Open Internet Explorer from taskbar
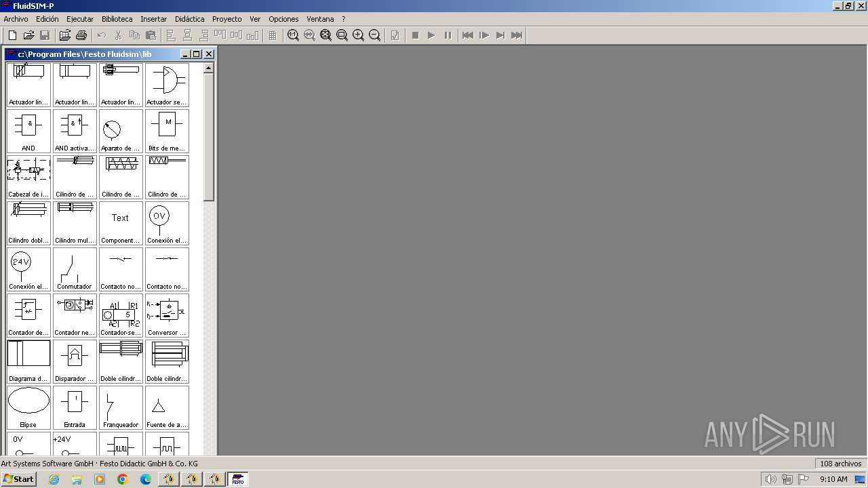Viewport: 868px width, 488px height. [x=54, y=479]
